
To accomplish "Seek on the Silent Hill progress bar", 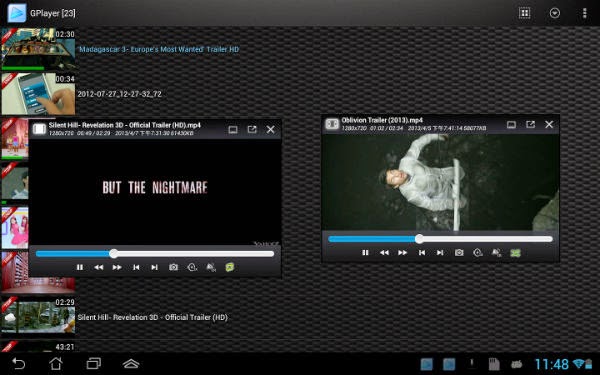I will [x=155, y=253].
